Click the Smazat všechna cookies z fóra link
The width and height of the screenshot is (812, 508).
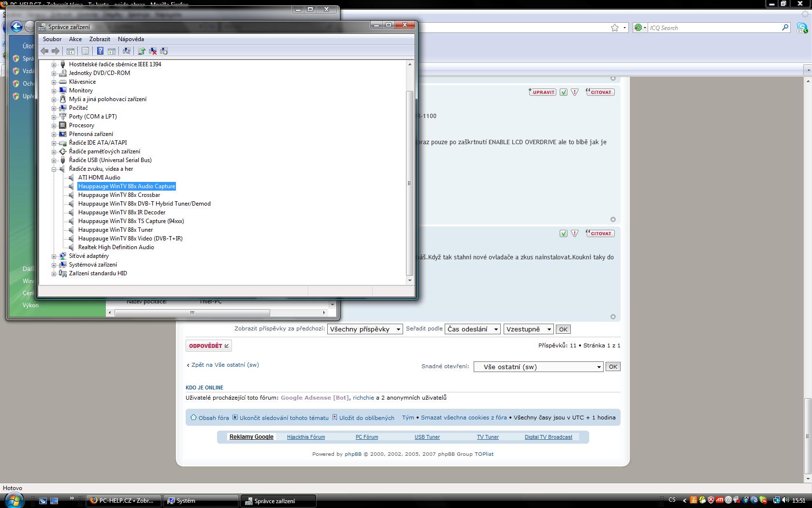pyautogui.click(x=464, y=418)
